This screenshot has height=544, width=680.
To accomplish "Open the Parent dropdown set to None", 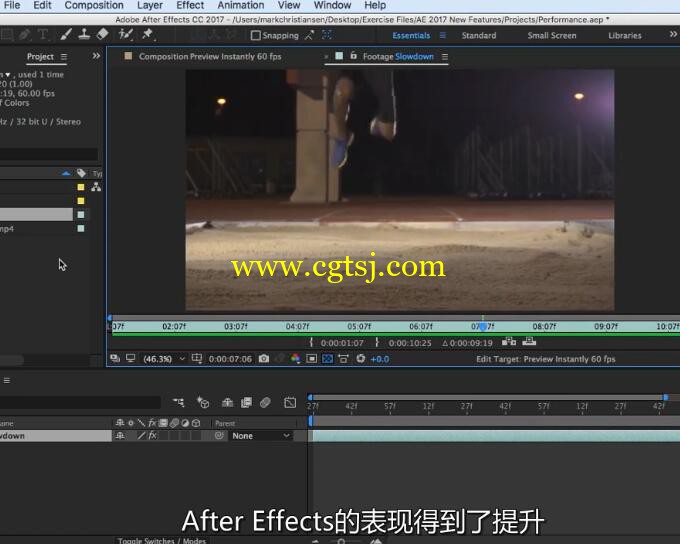I will [x=260, y=436].
